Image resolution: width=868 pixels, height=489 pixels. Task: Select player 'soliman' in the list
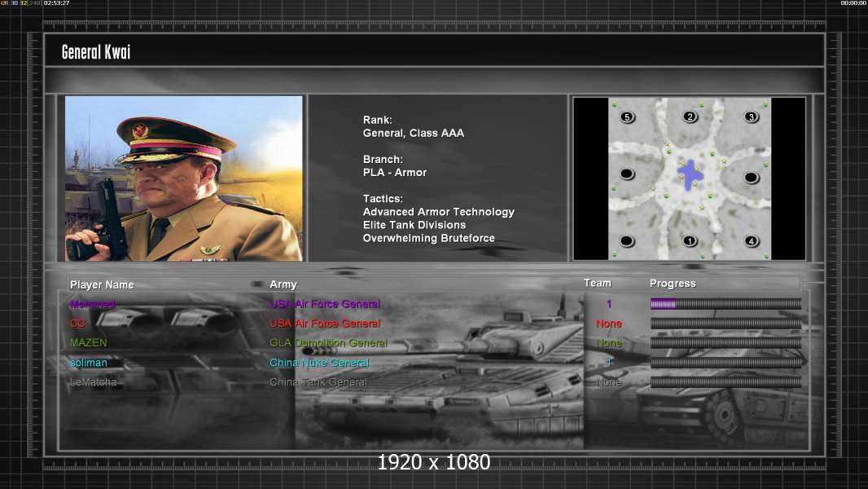89,363
